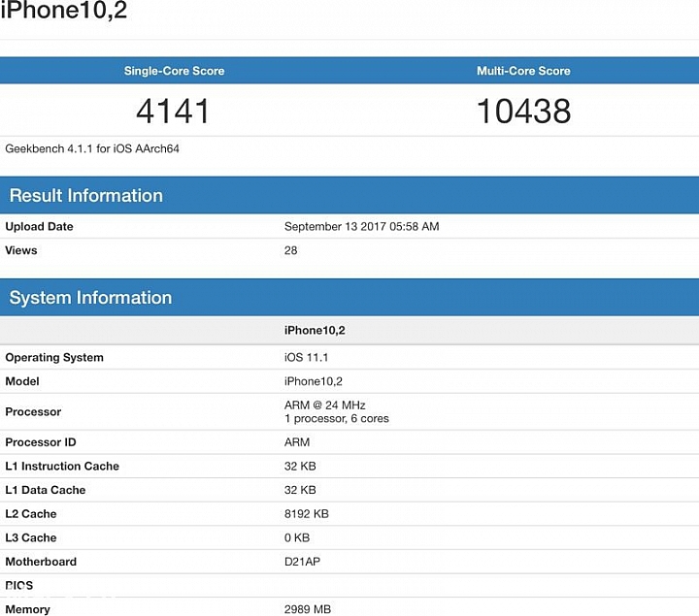Click the L3 Cache label

point(31,537)
